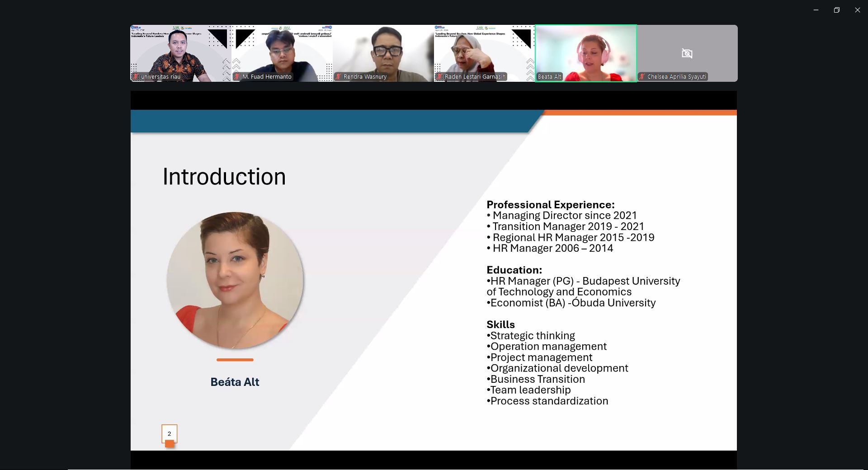868x470 pixels.
Task: Click Raden Lestari Garnasih's muted mic icon
Action: tap(439, 77)
